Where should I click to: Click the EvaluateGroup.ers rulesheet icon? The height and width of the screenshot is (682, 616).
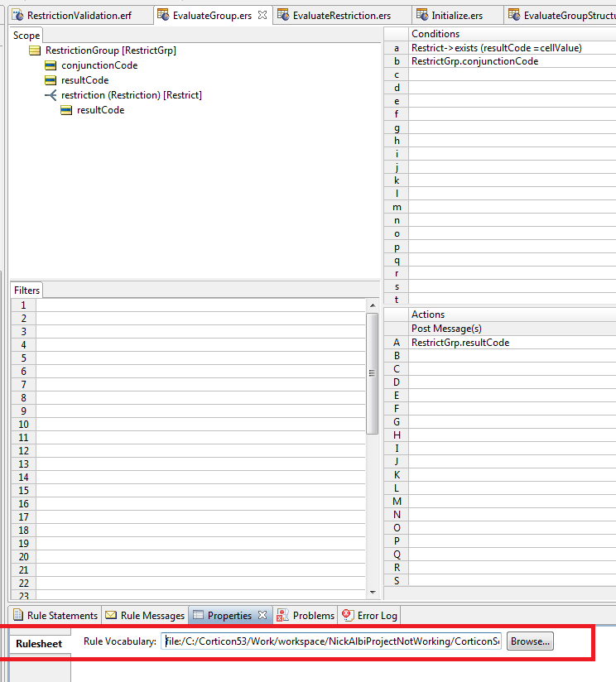pyautogui.click(x=163, y=15)
